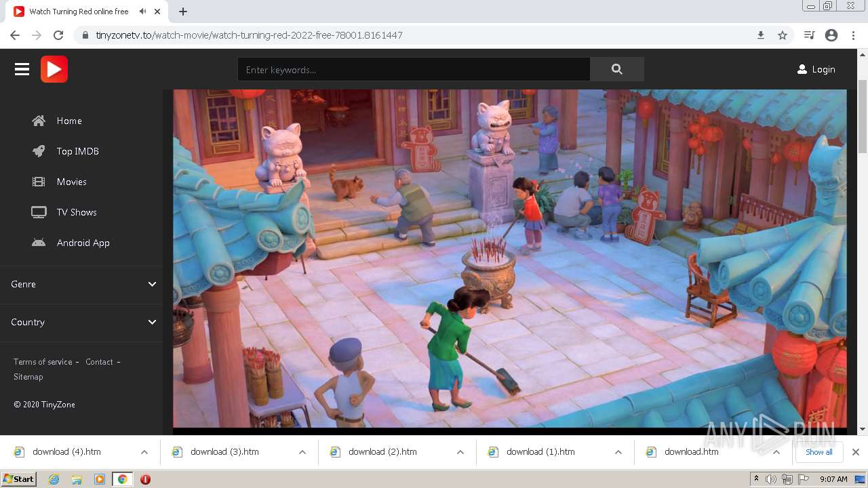Click the Home house icon
This screenshot has height=488, width=868.
coord(39,121)
